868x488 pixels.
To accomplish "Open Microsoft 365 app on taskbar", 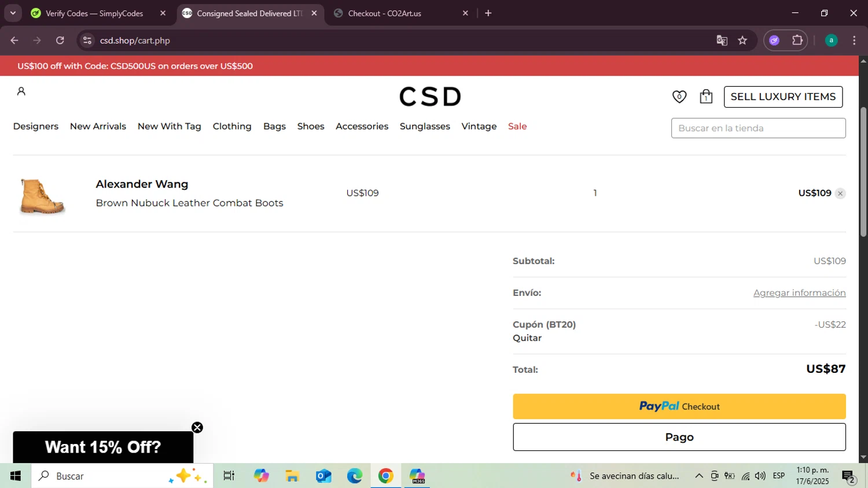I will (417, 476).
